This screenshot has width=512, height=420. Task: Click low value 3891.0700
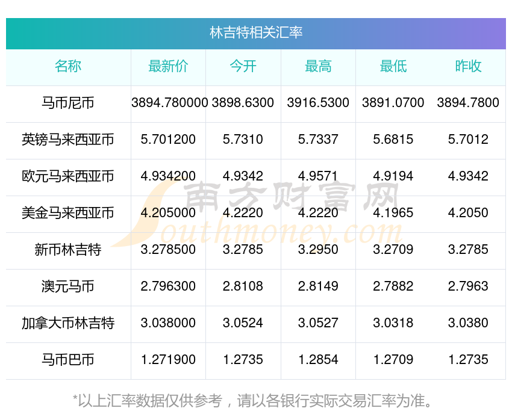click(393, 103)
